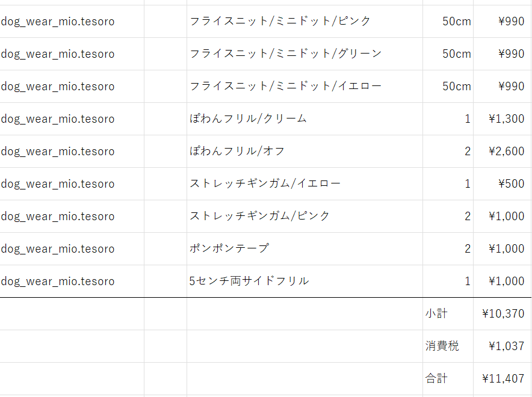Click the ポンポンテープ item cell
The height and width of the screenshot is (397, 532).
pyautogui.click(x=305, y=249)
